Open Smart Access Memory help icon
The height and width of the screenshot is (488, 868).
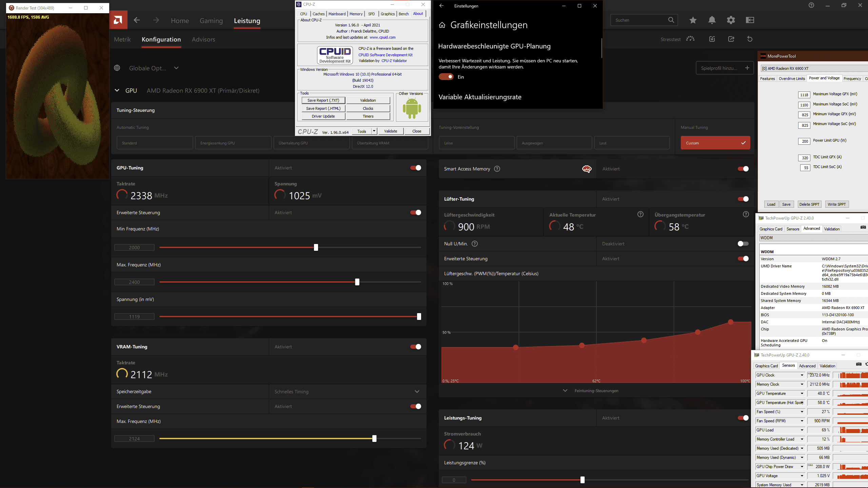tap(497, 169)
